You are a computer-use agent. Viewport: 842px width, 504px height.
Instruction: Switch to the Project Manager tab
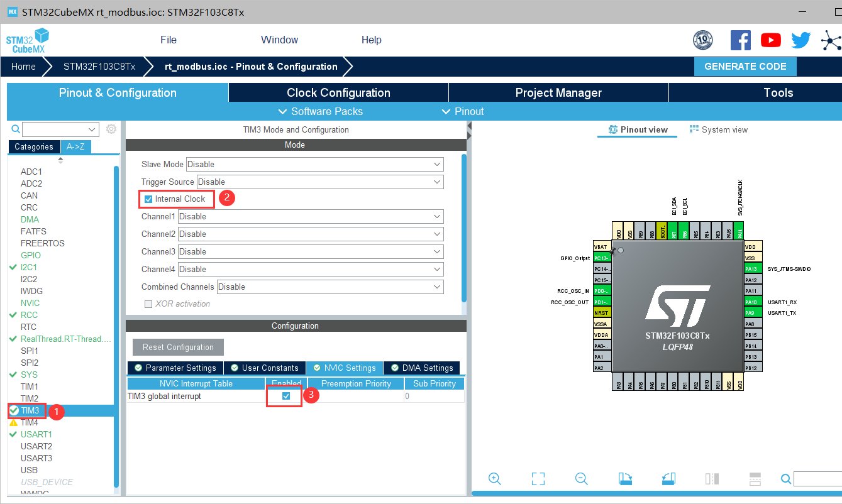[558, 92]
